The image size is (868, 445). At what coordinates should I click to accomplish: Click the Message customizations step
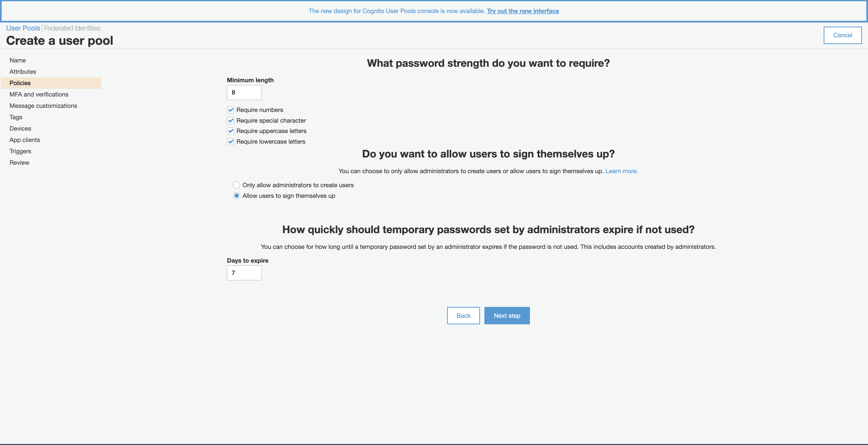pyautogui.click(x=43, y=106)
